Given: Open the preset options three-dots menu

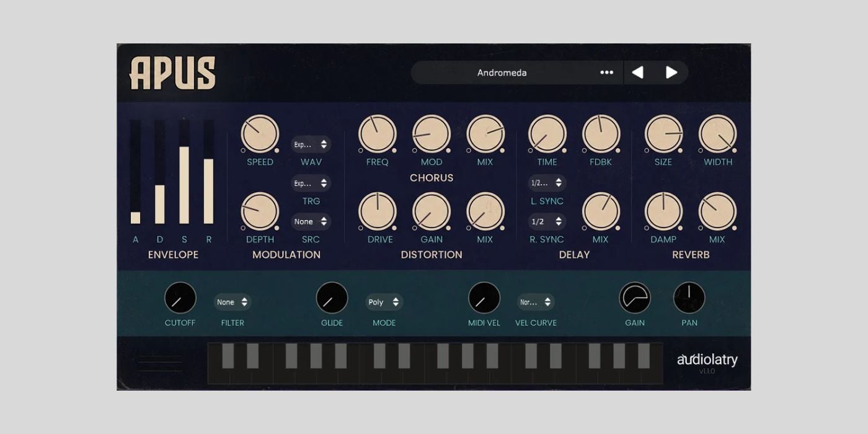Looking at the screenshot, I should (606, 73).
